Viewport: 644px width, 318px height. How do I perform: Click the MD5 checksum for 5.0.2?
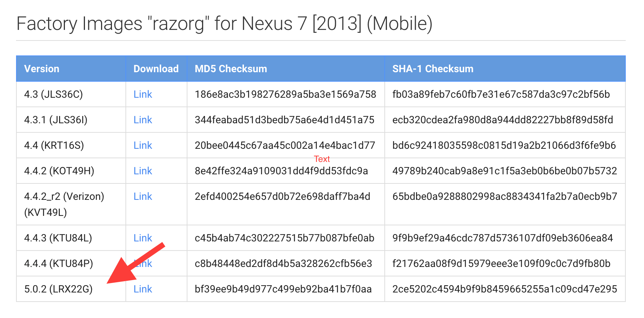(283, 289)
